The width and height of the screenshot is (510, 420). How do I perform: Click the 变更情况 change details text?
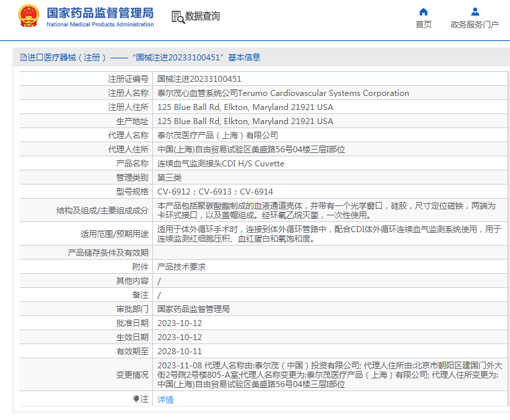(x=329, y=375)
